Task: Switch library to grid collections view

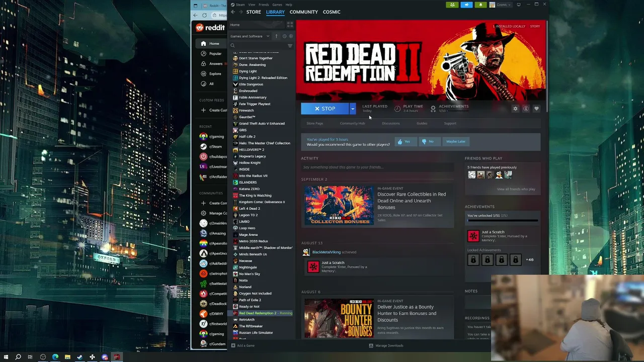Action: point(290,25)
